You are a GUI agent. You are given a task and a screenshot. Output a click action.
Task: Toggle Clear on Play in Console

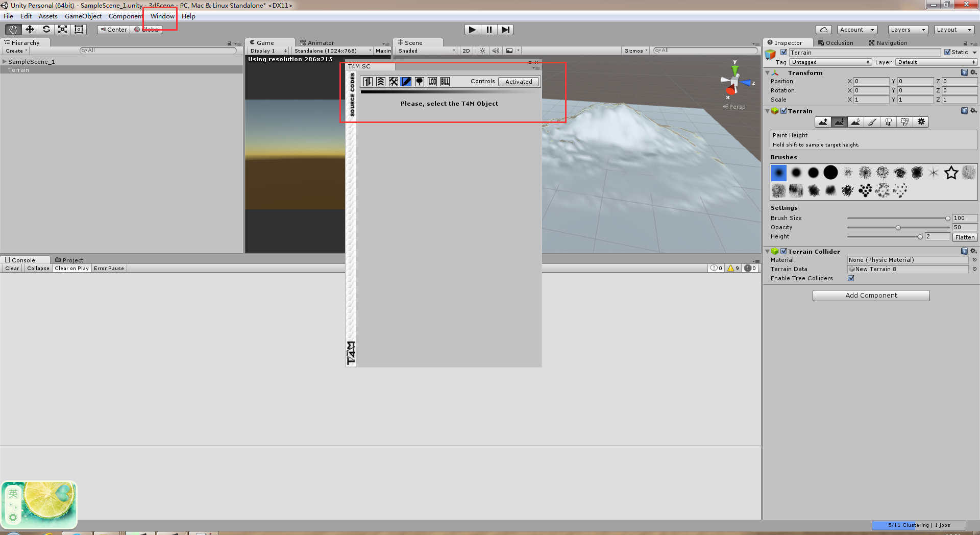pyautogui.click(x=71, y=269)
